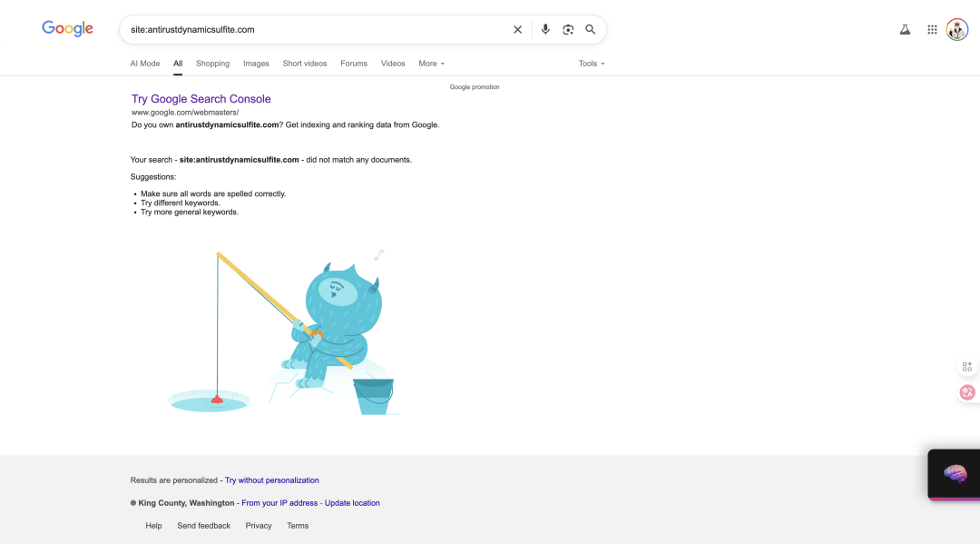Image resolution: width=980 pixels, height=544 pixels.
Task: Select the All results tab
Action: point(178,64)
